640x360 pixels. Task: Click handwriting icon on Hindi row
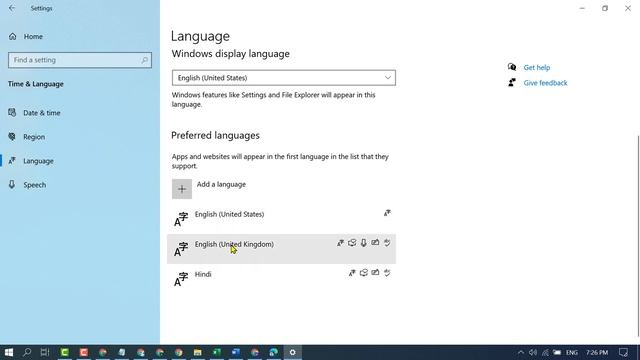pyautogui.click(x=375, y=273)
